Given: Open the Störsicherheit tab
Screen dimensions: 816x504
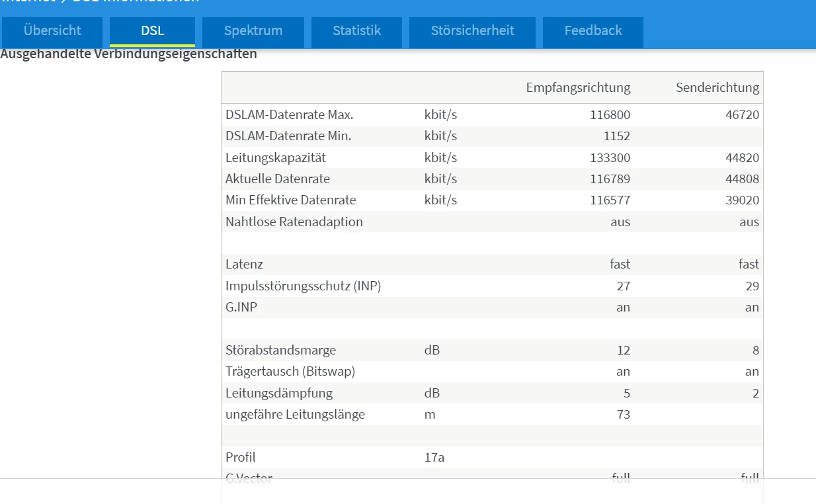Looking at the screenshot, I should click(472, 31).
